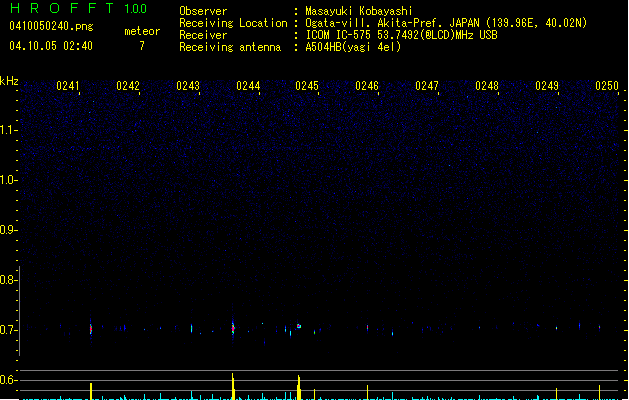Click the meteor count value 7
The height and width of the screenshot is (400, 629).
[x=142, y=46]
